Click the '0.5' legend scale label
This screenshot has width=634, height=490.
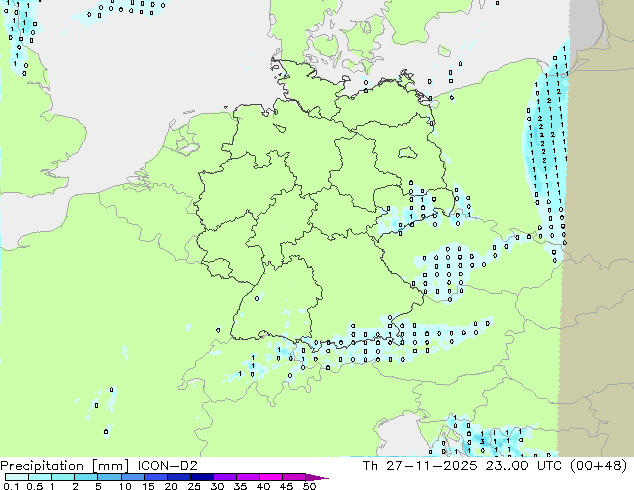tap(35, 486)
